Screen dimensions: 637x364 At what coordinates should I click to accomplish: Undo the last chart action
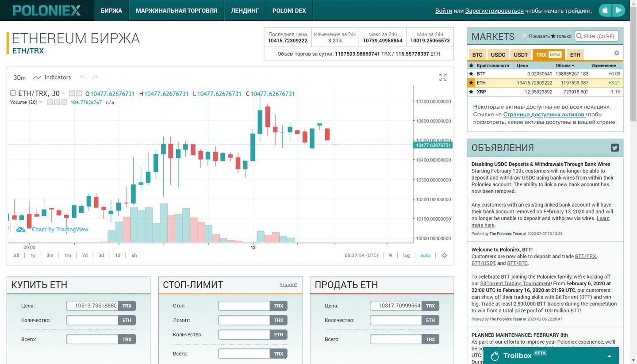pos(83,77)
